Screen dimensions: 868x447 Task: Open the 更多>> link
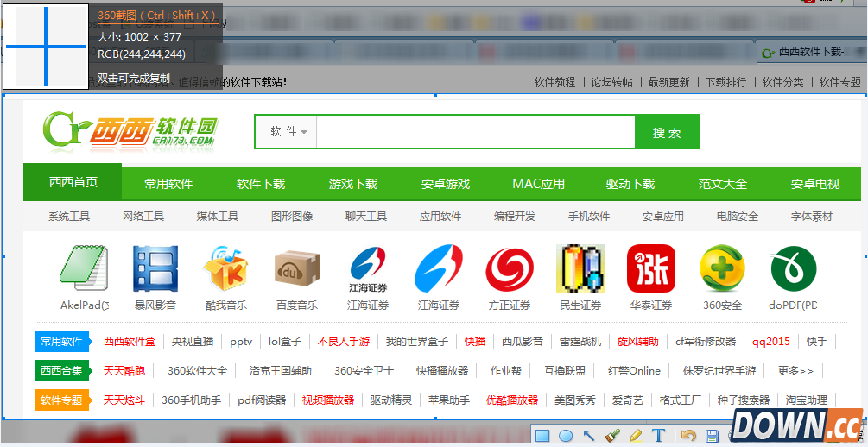coord(795,371)
